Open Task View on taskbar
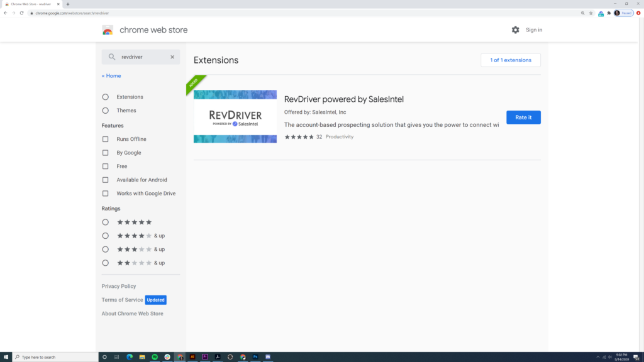 pos(116,357)
